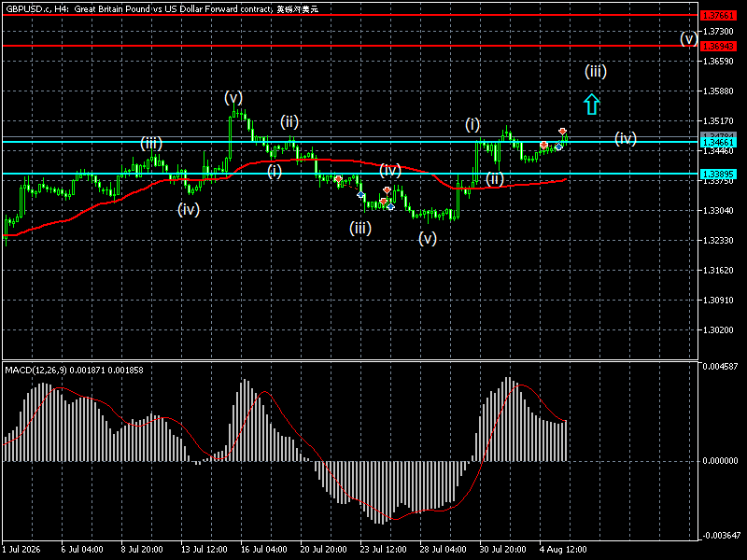Viewport: 747px width, 560px height.
Task: Select the (ii) wave label below the (v) peak
Action: pyautogui.click(x=289, y=122)
